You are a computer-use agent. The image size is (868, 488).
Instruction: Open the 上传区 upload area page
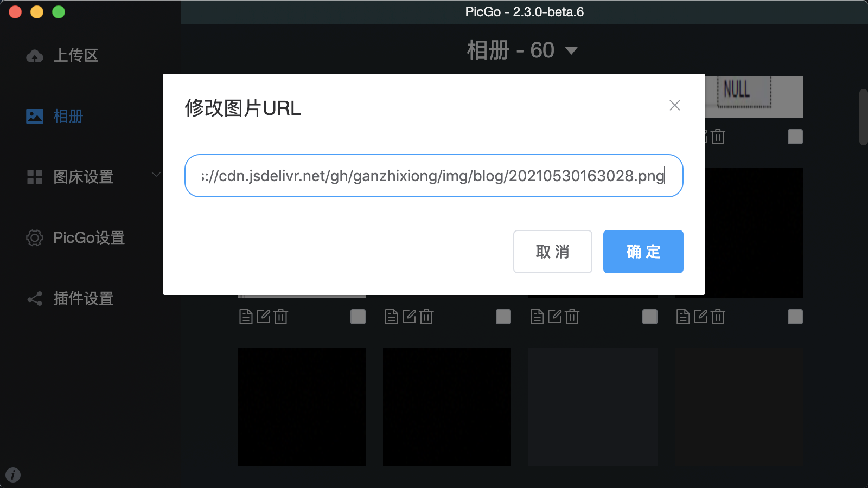(x=76, y=55)
